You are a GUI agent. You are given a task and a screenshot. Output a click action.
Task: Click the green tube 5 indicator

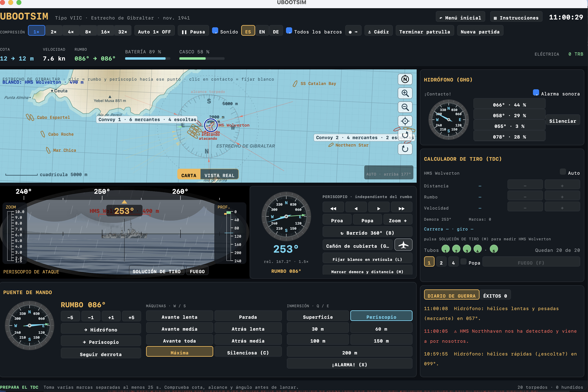[x=493, y=249]
